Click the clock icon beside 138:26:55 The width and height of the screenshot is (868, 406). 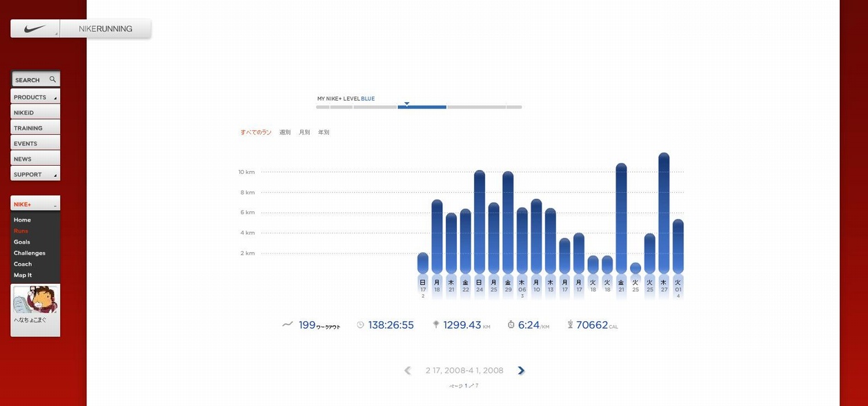(360, 325)
